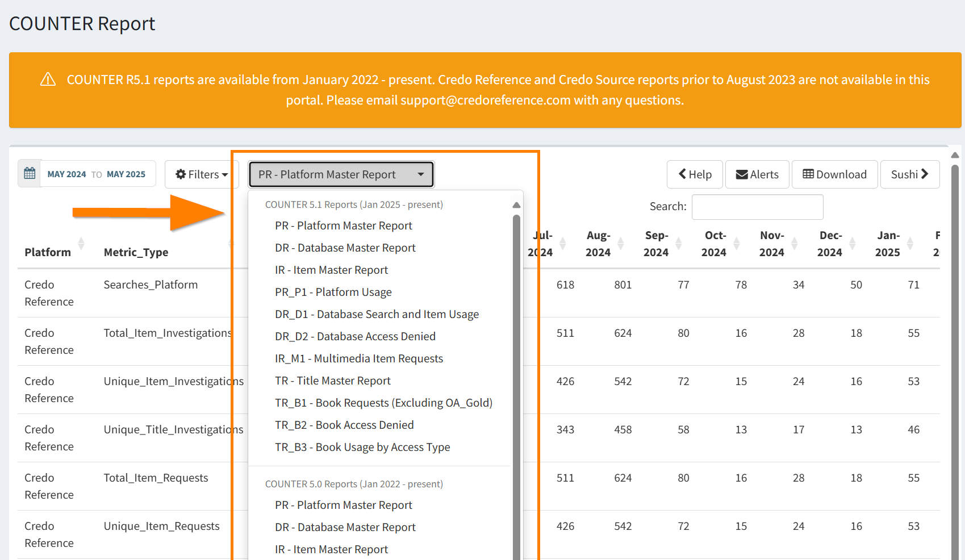Click the caret arrow on PR - Platform Master Report
This screenshot has width=965, height=560.
click(x=420, y=174)
